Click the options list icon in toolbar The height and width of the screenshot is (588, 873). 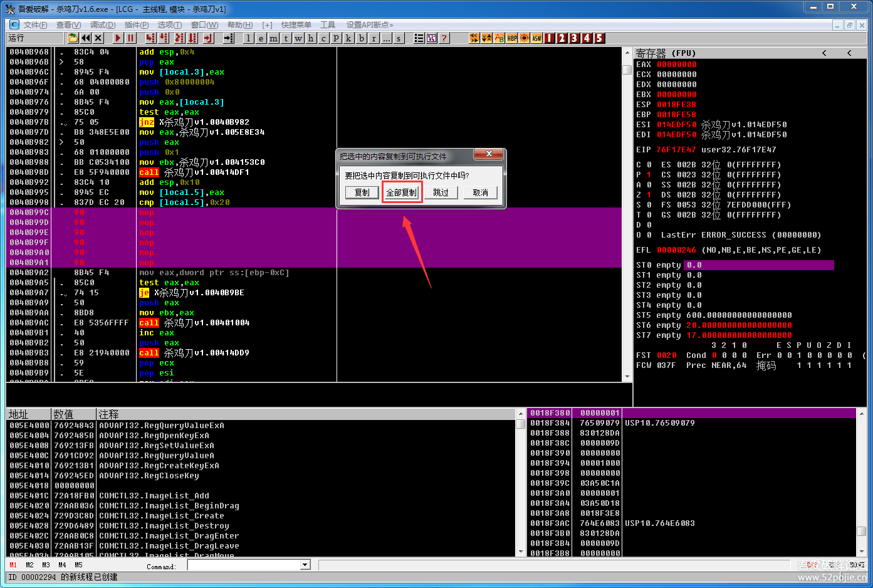pos(419,38)
